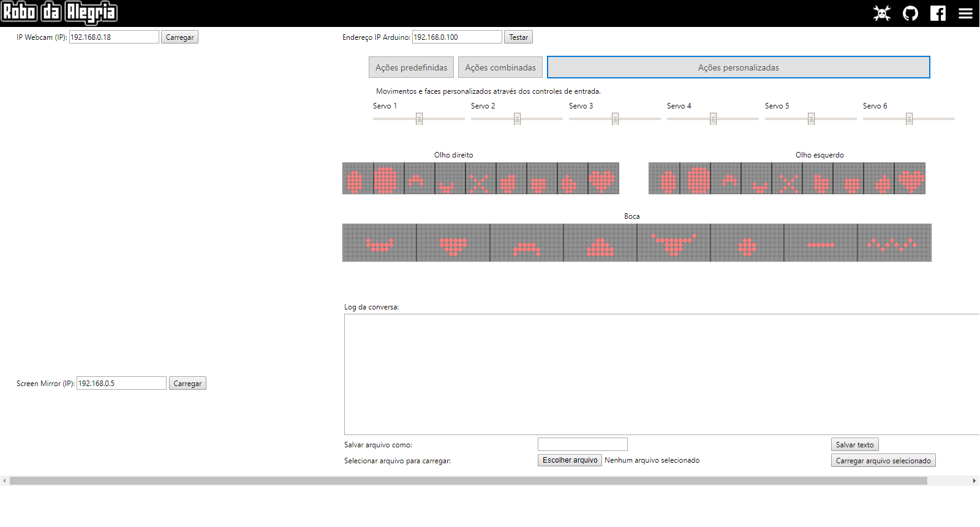The width and height of the screenshot is (980, 527).
Task: Focus the IP Webcam address field
Action: click(x=114, y=37)
